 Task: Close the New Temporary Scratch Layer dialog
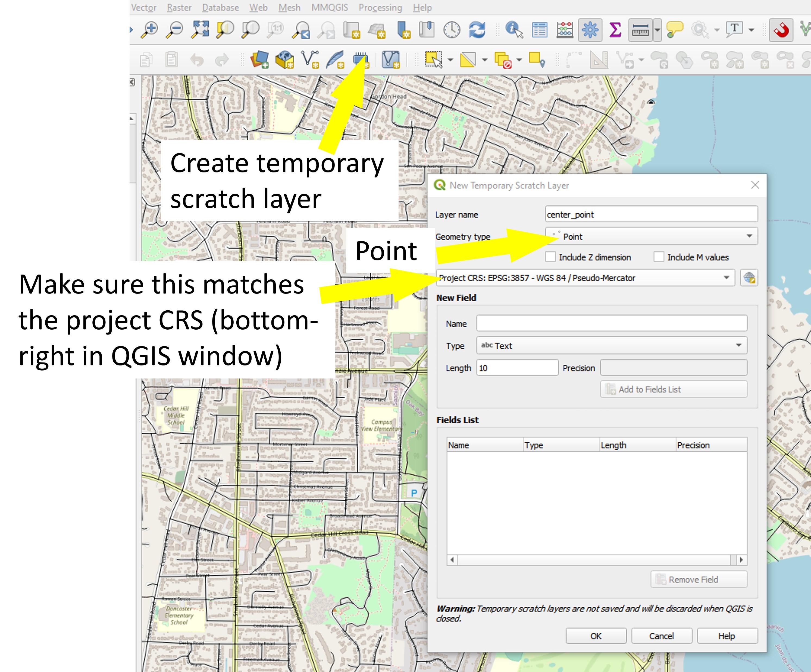pyautogui.click(x=755, y=185)
